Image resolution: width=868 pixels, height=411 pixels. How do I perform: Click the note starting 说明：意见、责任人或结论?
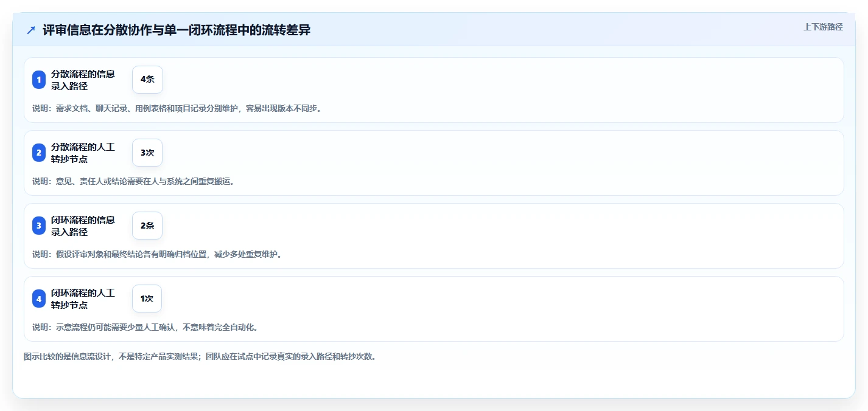click(133, 181)
